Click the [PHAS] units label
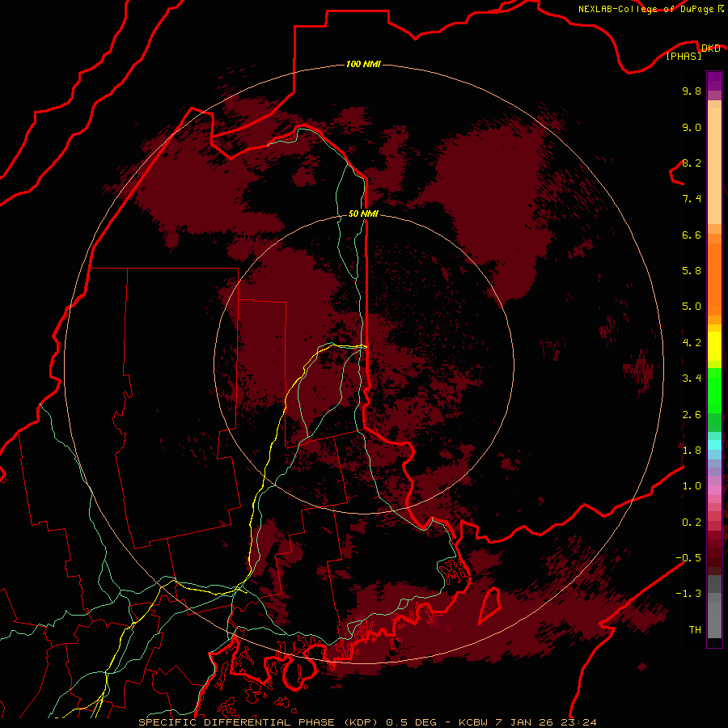 [x=684, y=57]
